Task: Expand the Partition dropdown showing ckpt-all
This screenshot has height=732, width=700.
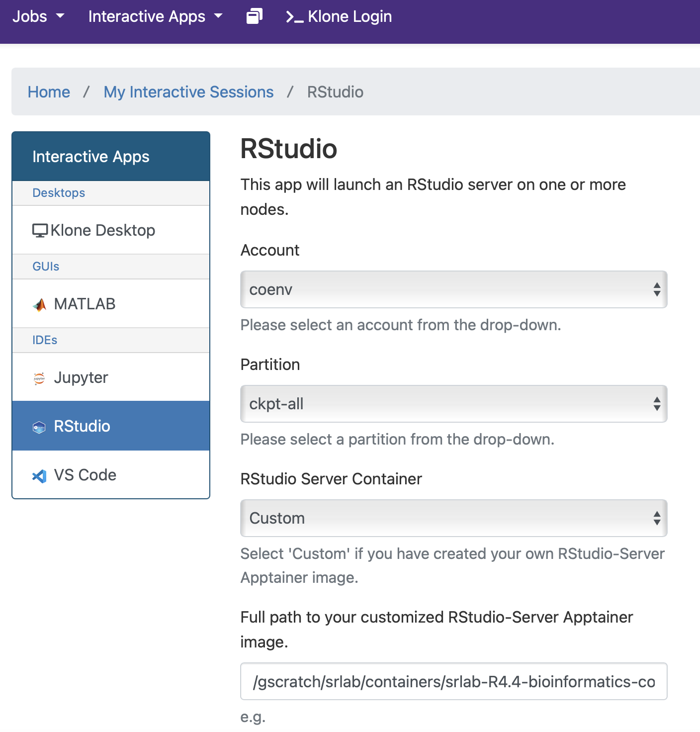Action: pos(453,404)
